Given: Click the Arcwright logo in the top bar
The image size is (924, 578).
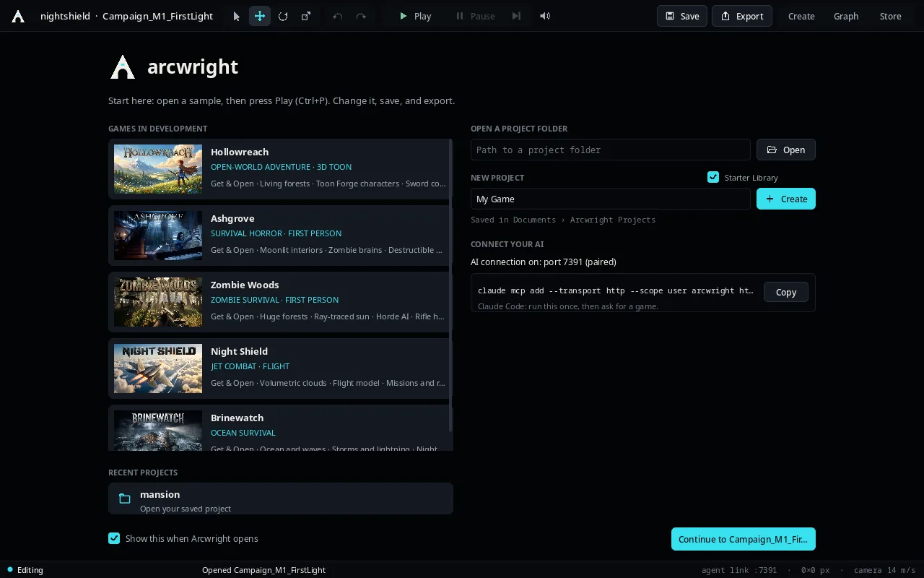Looking at the screenshot, I should point(18,16).
